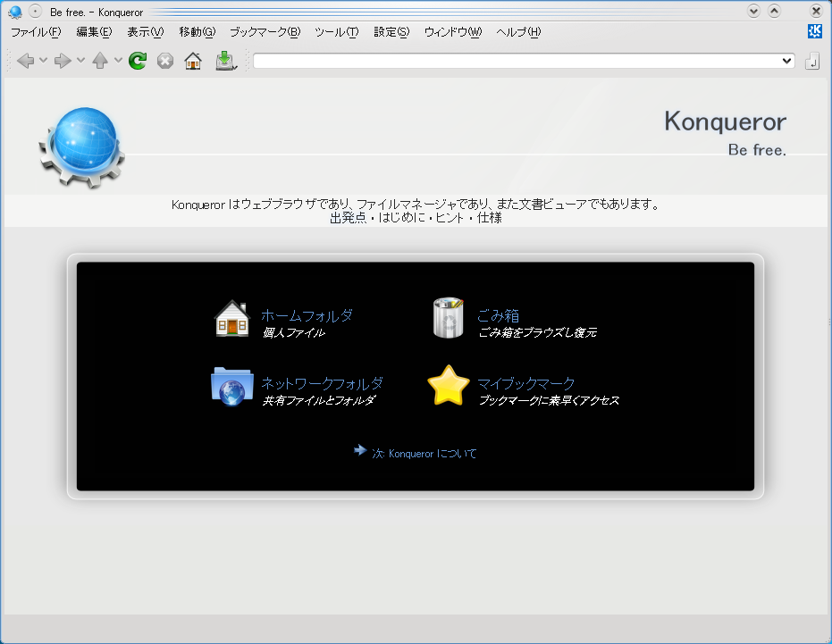Click the green download toolbar icon
This screenshot has width=832, height=644.
tap(225, 61)
